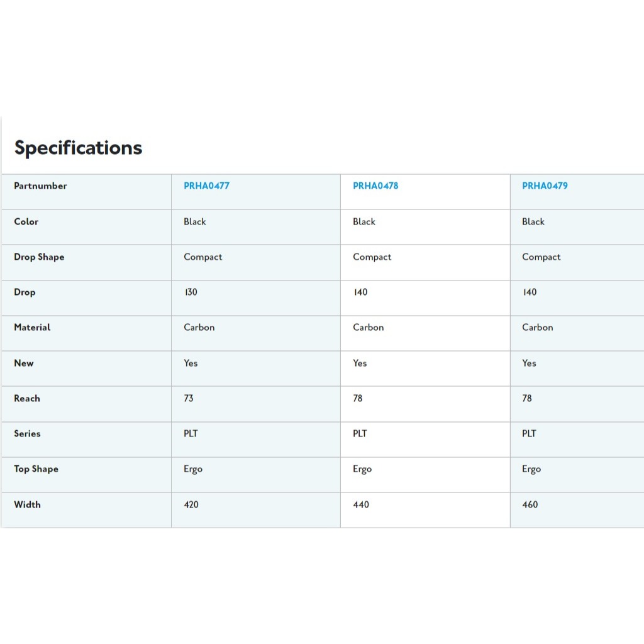Click the Reach value 73 cell
The image size is (644, 644).
coord(256,404)
